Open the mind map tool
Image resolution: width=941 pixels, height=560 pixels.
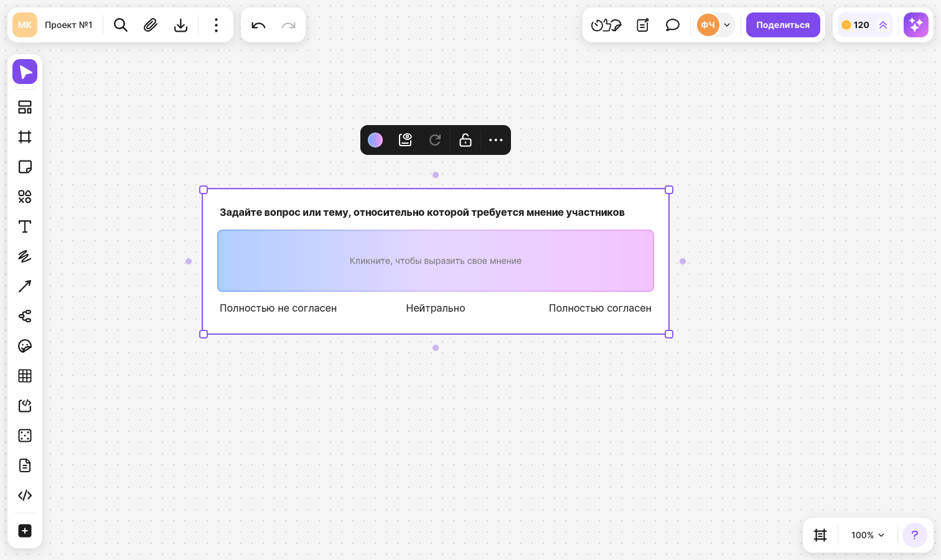coord(25,316)
